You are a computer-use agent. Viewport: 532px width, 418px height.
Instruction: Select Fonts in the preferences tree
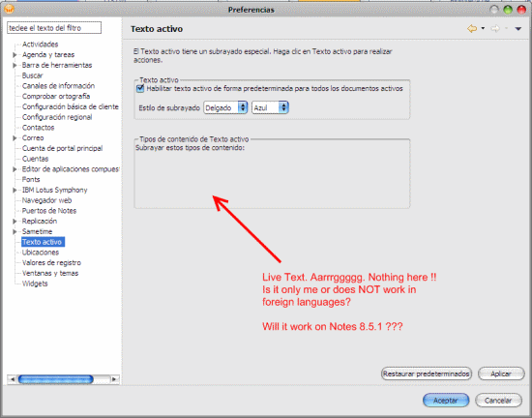tap(31, 179)
